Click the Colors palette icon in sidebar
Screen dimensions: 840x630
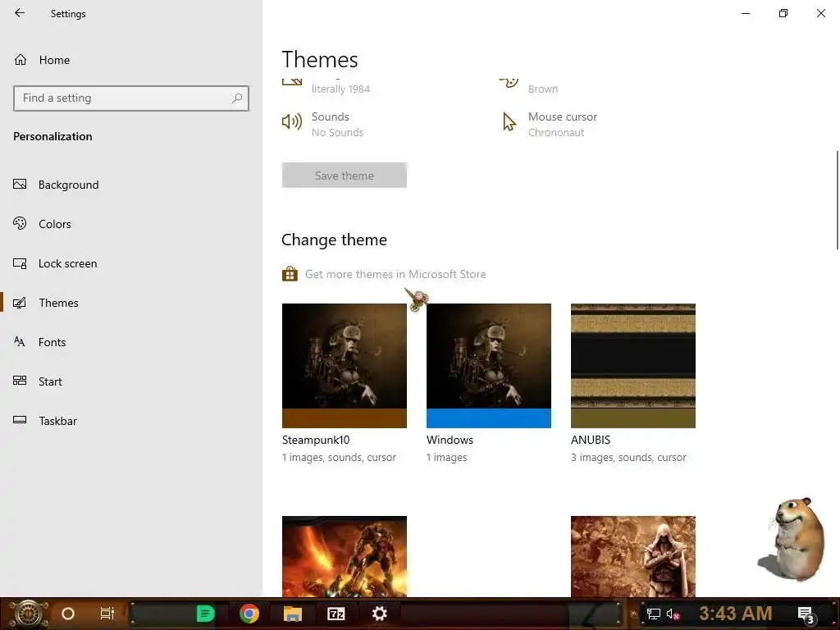click(x=20, y=223)
